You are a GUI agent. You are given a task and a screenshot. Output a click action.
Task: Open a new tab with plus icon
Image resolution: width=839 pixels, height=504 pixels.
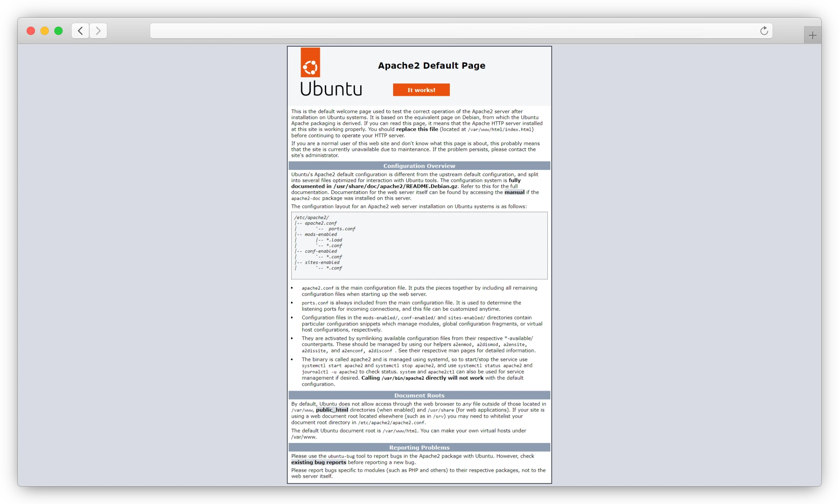(x=812, y=35)
